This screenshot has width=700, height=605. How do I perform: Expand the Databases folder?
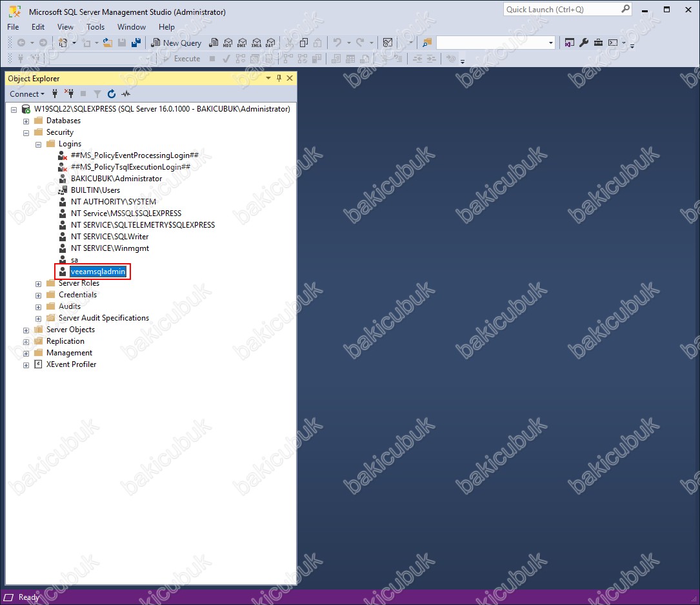tap(26, 121)
